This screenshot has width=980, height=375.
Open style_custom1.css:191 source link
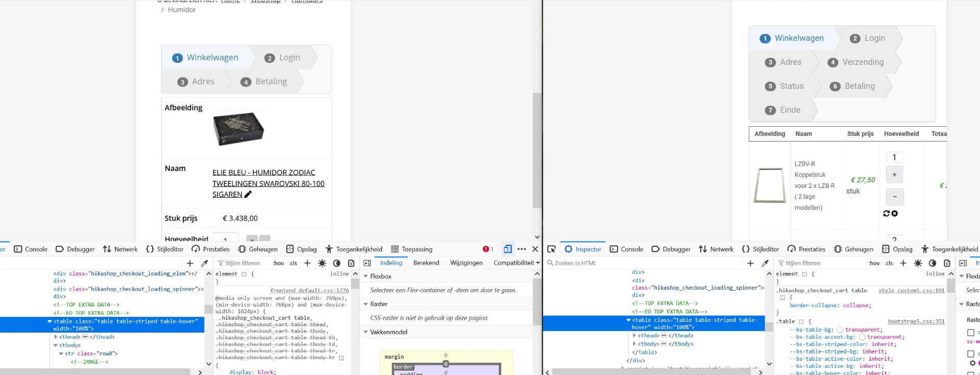point(912,290)
